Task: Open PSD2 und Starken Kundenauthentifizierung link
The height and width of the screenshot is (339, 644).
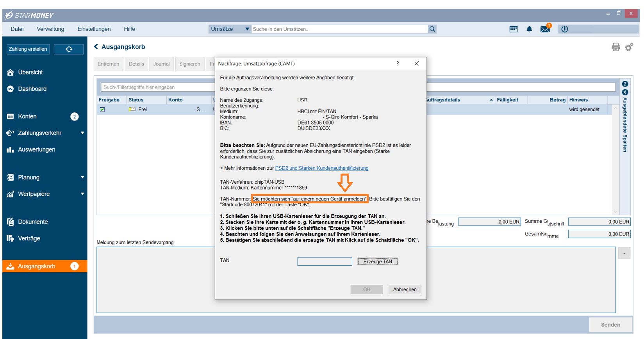Action: tap(321, 168)
